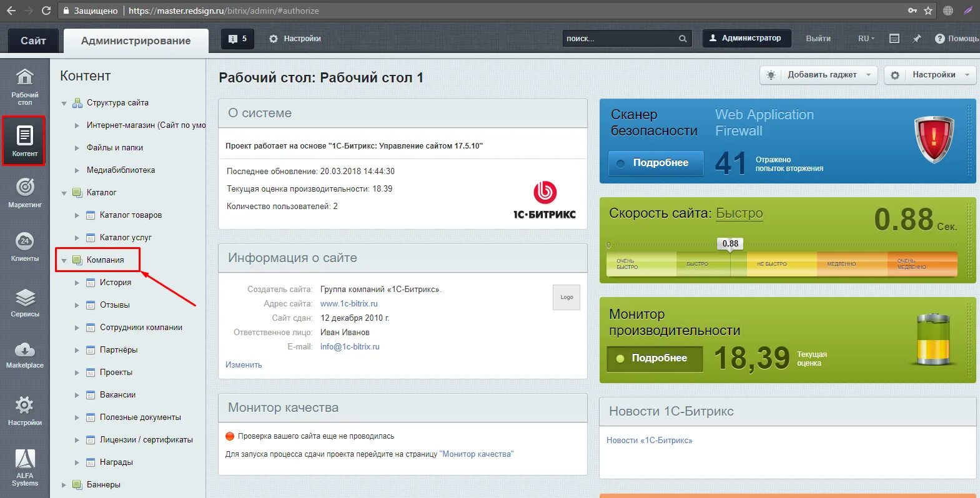Click the pin panel icon in header
980x498 pixels.
tap(916, 39)
